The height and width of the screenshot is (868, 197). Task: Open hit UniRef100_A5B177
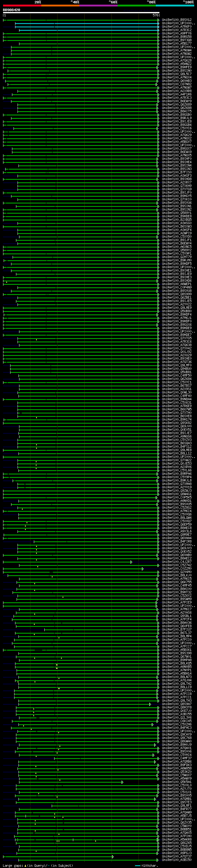click(x=177, y=43)
